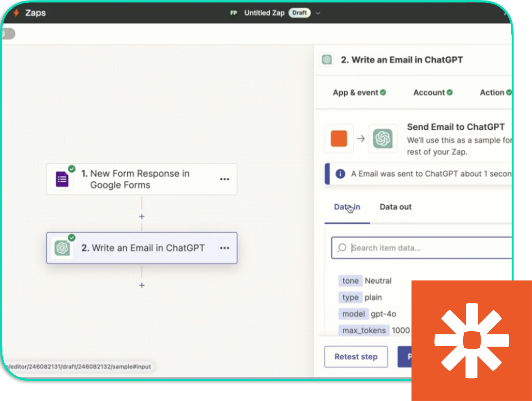Click the green check on Account

tap(450, 93)
